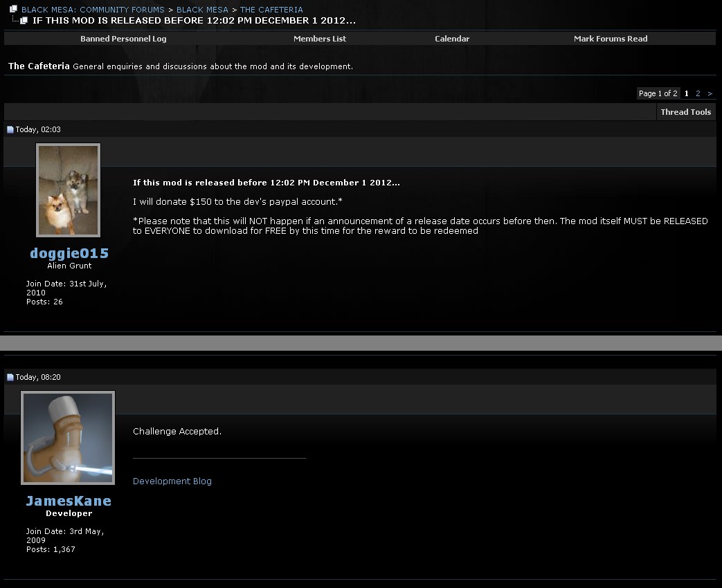Click the Black Mesa breadcrumb link

202,10
